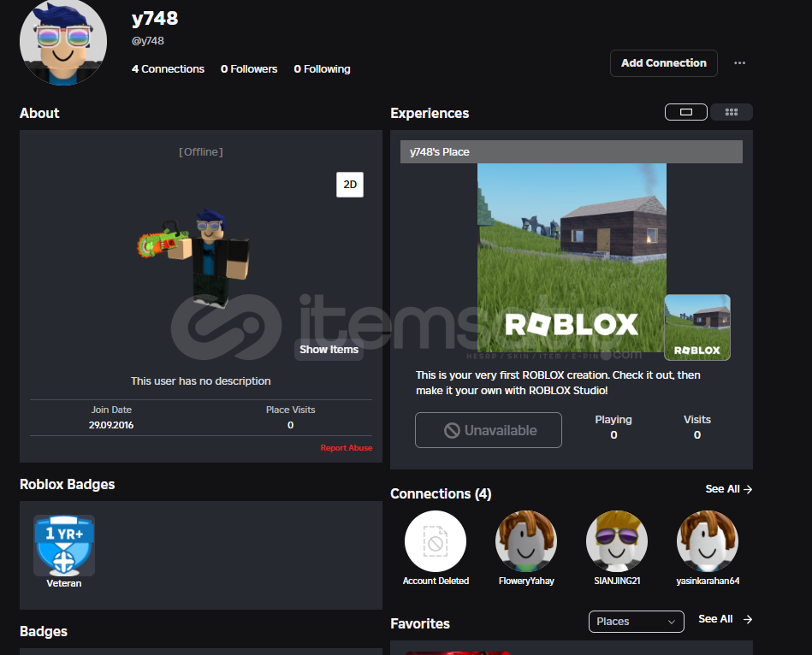Image resolution: width=812 pixels, height=655 pixels.
Task: Toggle avatar view with 2D button
Action: pos(350,185)
